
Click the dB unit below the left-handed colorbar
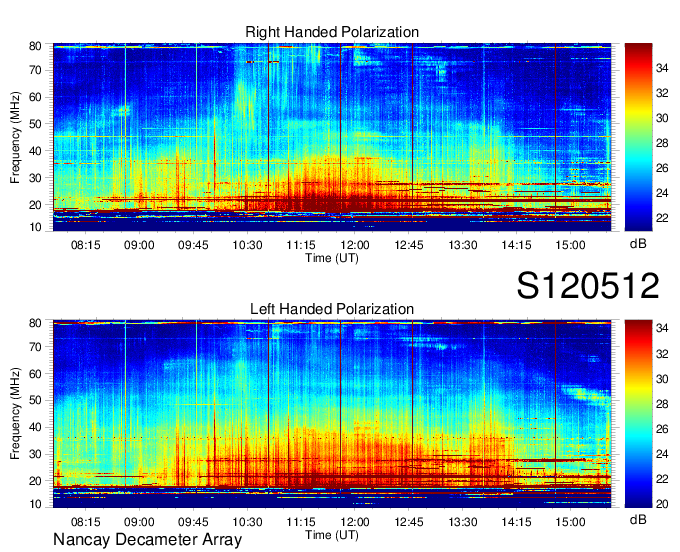pos(638,519)
